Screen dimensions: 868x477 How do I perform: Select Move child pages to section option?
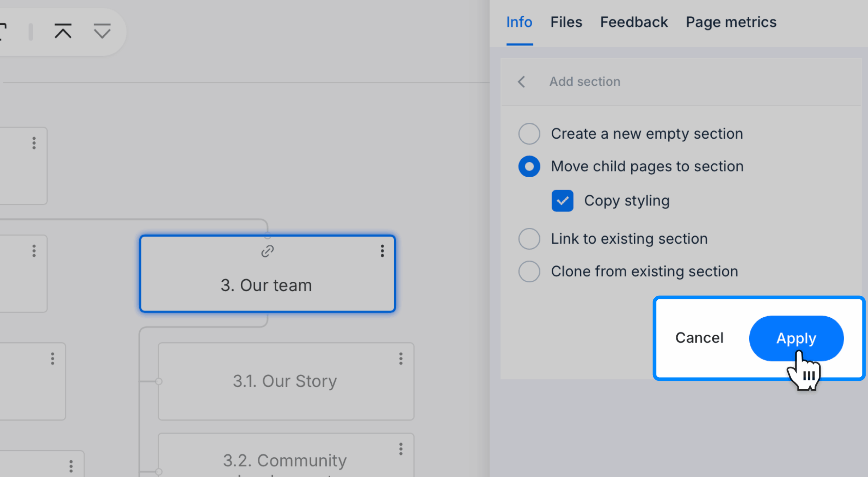[x=529, y=166]
